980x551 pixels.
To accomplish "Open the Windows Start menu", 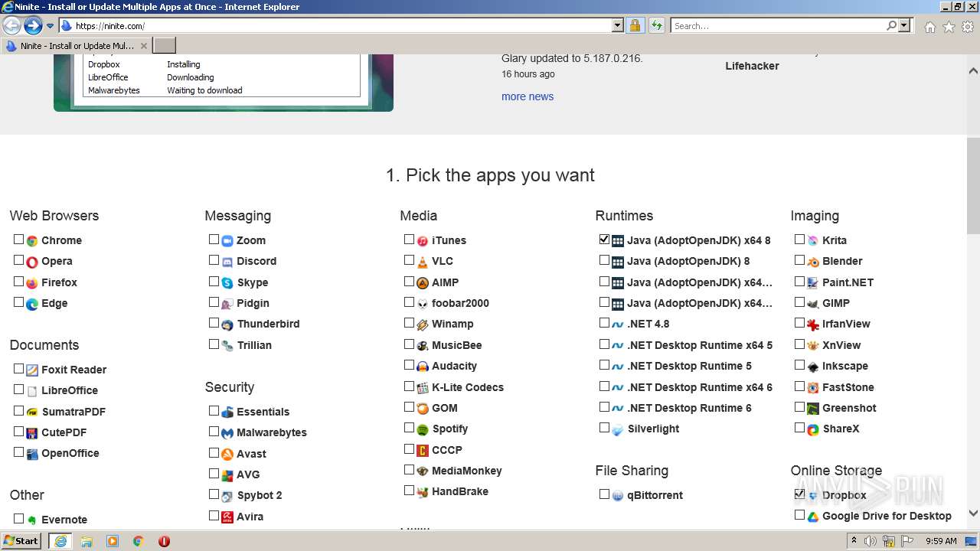I will pos(21,541).
